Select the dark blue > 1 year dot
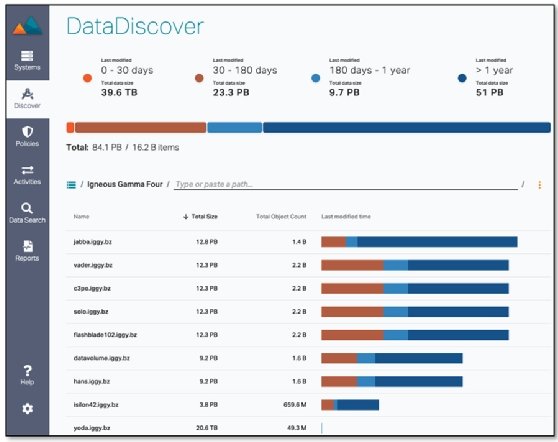The image size is (558, 442). click(462, 78)
